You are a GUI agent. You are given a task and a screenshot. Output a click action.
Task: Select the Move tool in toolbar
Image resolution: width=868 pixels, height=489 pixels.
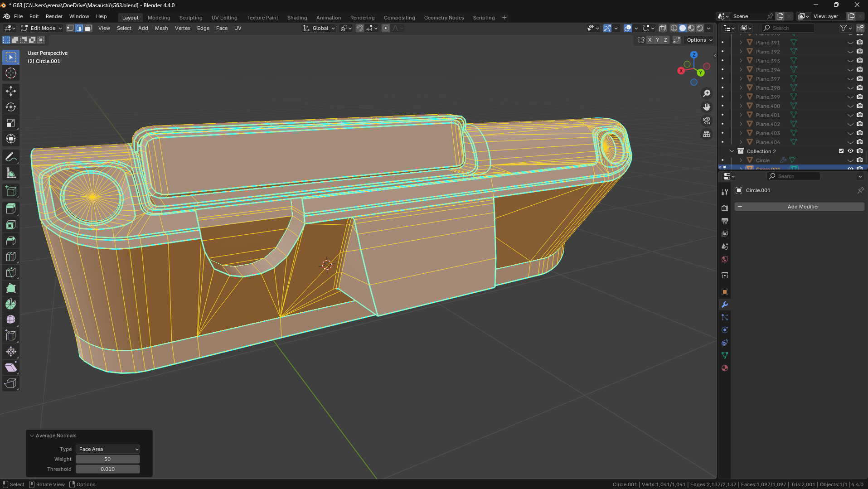(x=11, y=91)
